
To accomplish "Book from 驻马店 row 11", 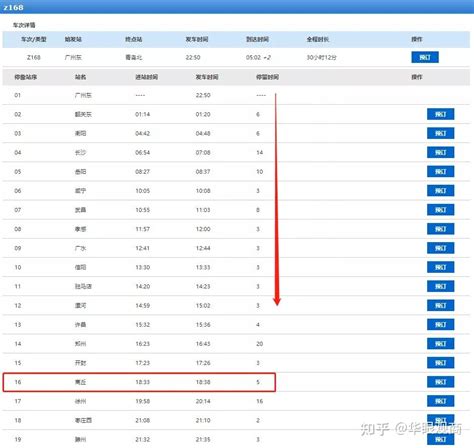I will click(440, 286).
